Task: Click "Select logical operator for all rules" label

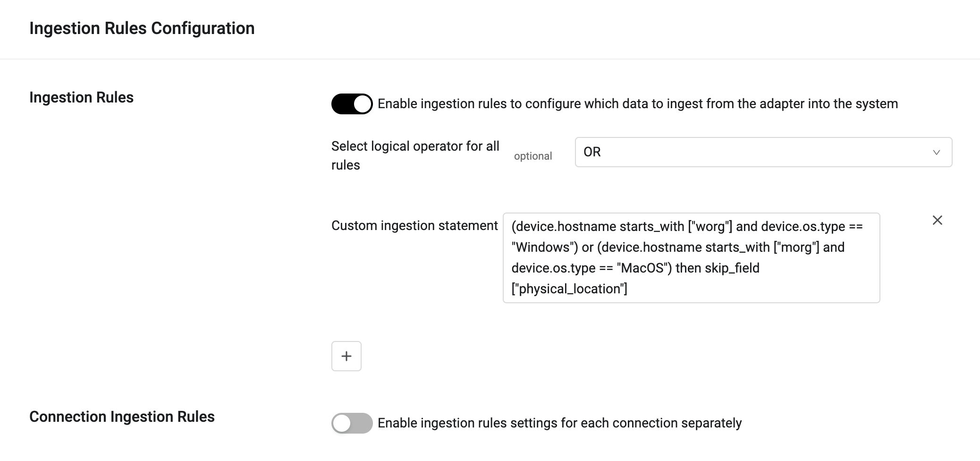Action: (415, 155)
